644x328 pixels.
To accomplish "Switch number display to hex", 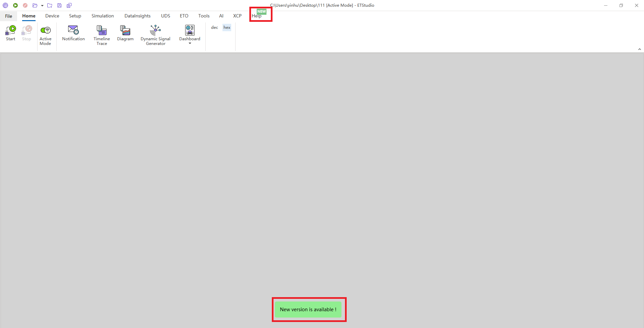I will (227, 28).
